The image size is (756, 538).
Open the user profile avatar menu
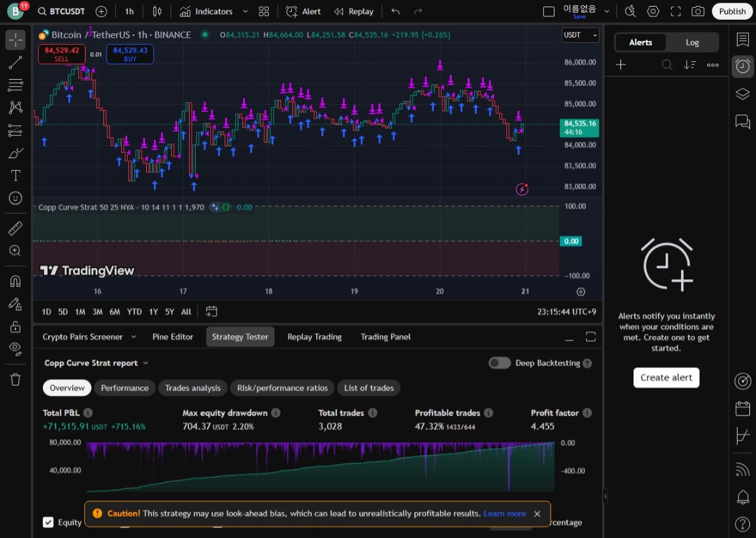pyautogui.click(x=15, y=12)
